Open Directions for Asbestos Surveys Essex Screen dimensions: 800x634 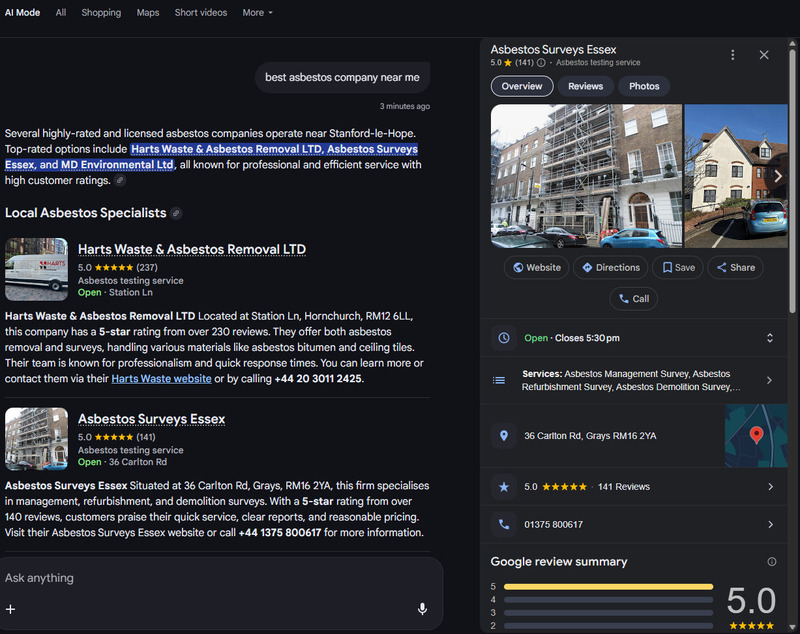pyautogui.click(x=610, y=267)
